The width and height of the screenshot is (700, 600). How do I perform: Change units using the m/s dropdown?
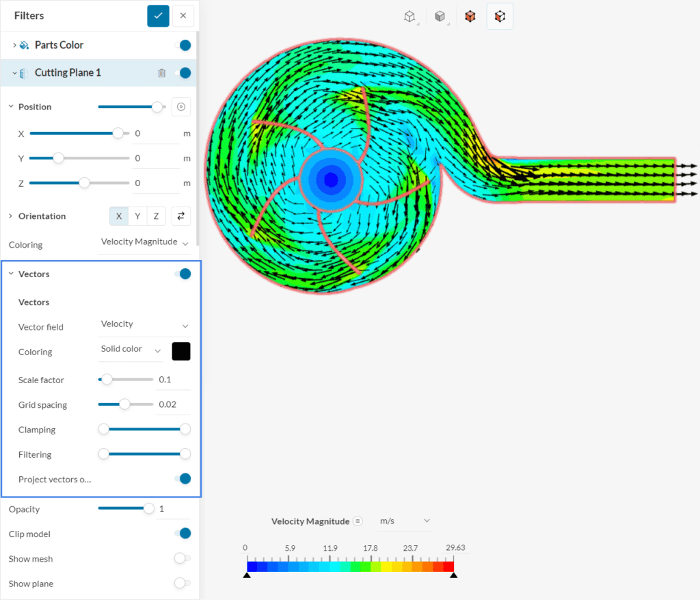coord(403,521)
